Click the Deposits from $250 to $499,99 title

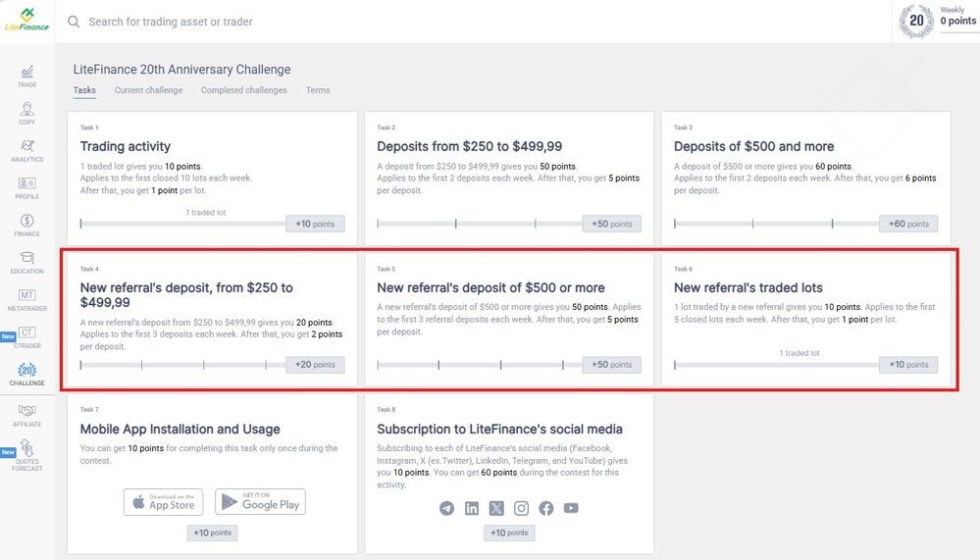tap(469, 146)
